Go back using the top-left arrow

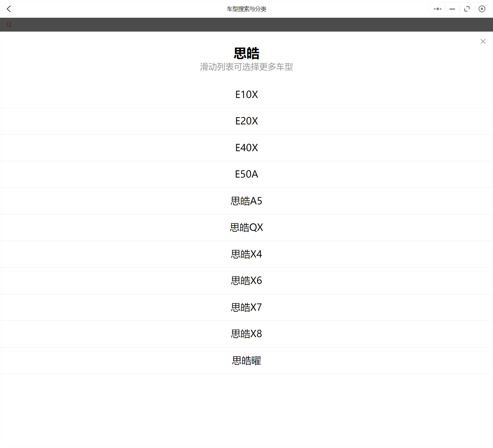9,9
